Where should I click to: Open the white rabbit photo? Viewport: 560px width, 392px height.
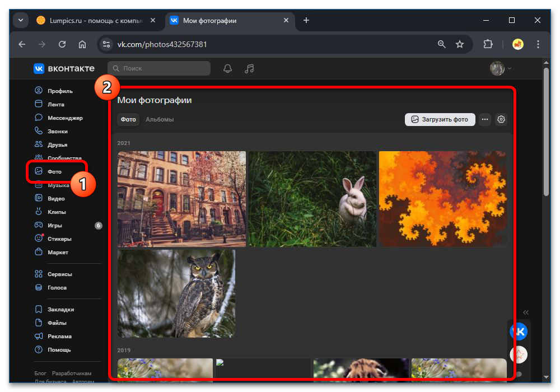click(312, 199)
